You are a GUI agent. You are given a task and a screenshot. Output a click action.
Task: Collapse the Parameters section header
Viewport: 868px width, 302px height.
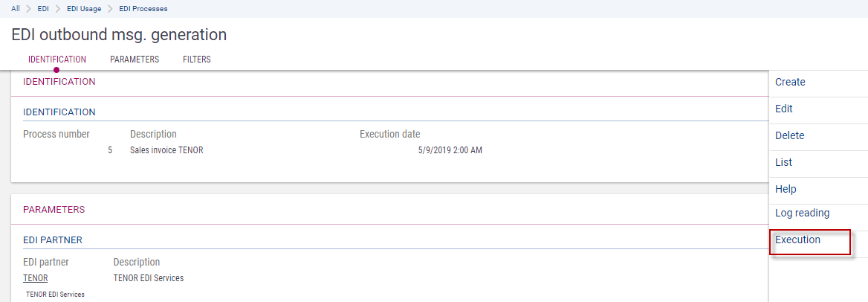pos(54,210)
